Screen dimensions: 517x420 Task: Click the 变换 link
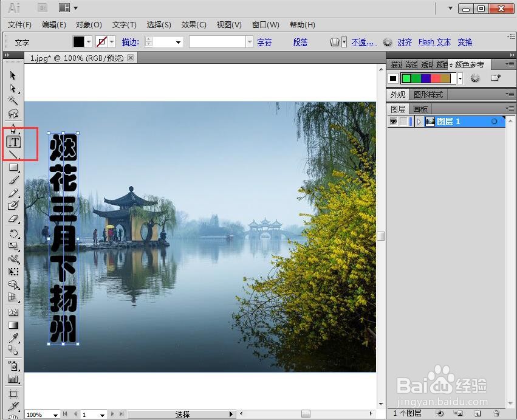click(x=465, y=42)
